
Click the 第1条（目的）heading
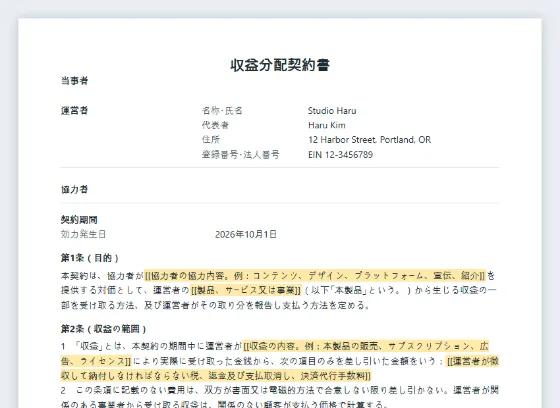90,258
